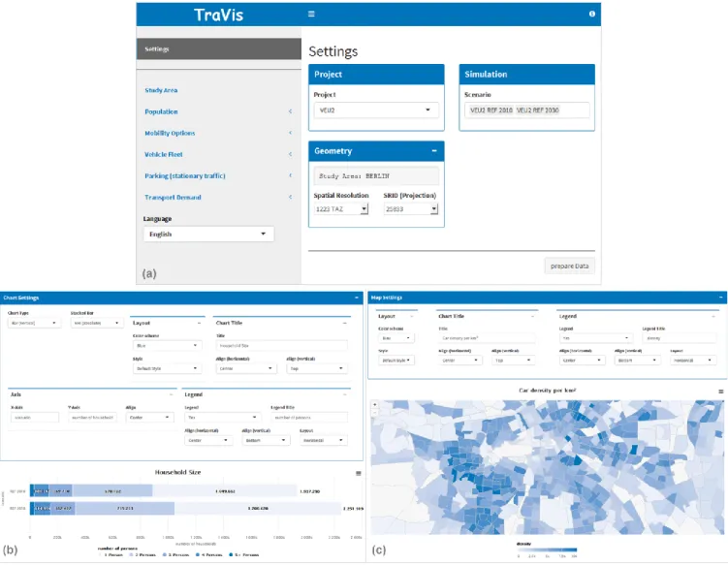This screenshot has width=728, height=565.
Task: Select the VEU2 REF 2030 scenario tag
Action: click(x=537, y=110)
